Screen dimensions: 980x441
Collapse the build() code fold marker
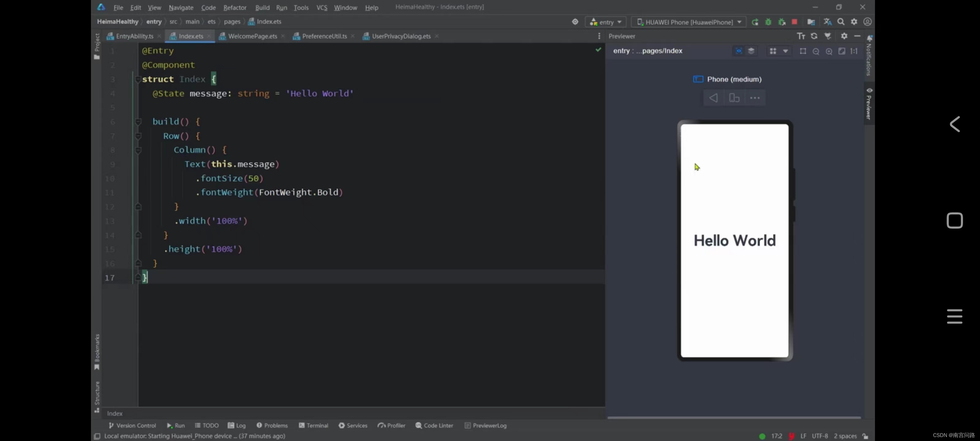coord(138,122)
